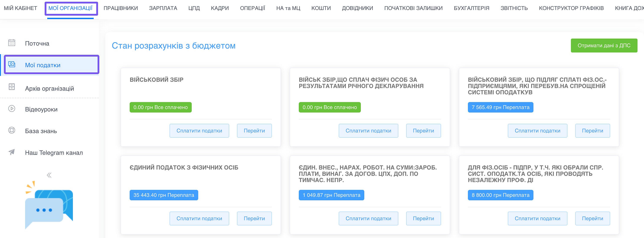The height and width of the screenshot is (238, 644).
Task: Click Перейти on ЄДИНИЙ ПОДАТОК card
Action: [x=254, y=218]
